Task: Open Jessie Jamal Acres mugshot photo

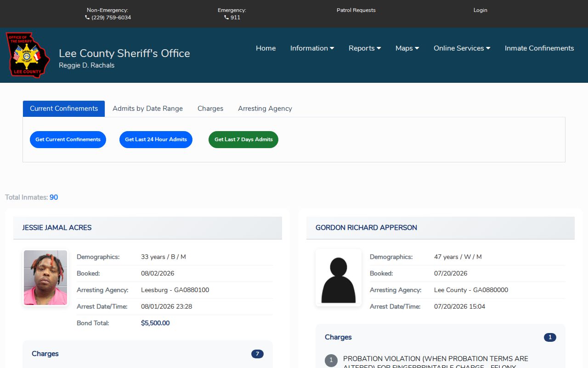Action: [45, 278]
